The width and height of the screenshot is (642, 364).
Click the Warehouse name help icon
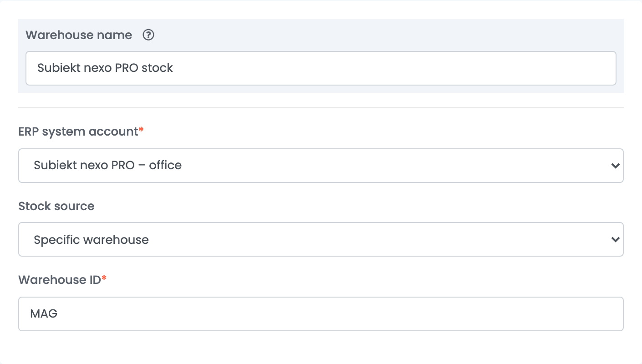tap(148, 35)
